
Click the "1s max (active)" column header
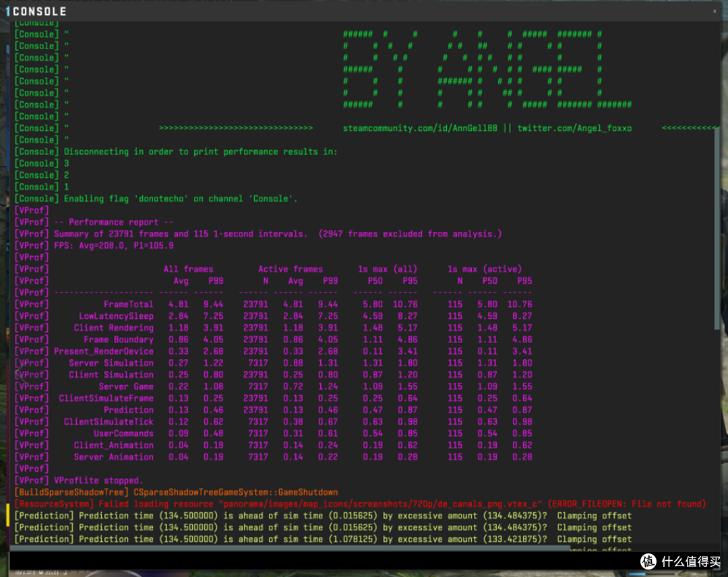pyautogui.click(x=484, y=269)
